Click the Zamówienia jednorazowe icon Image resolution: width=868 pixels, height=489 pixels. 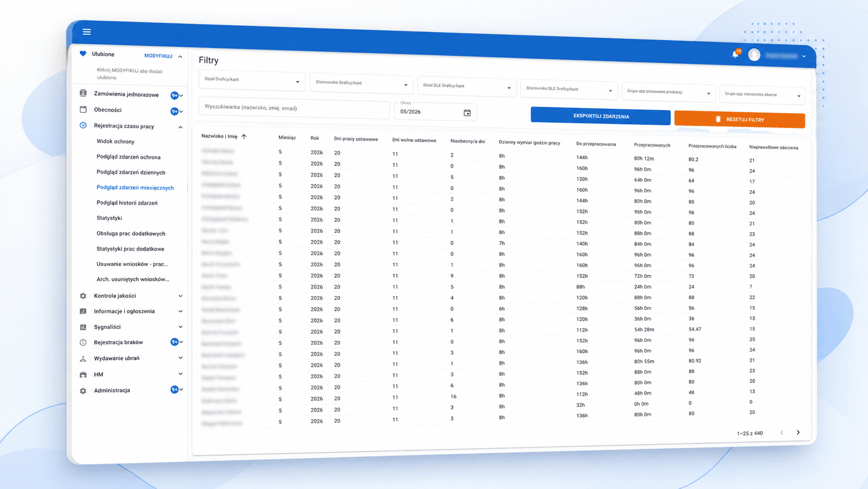click(x=83, y=94)
